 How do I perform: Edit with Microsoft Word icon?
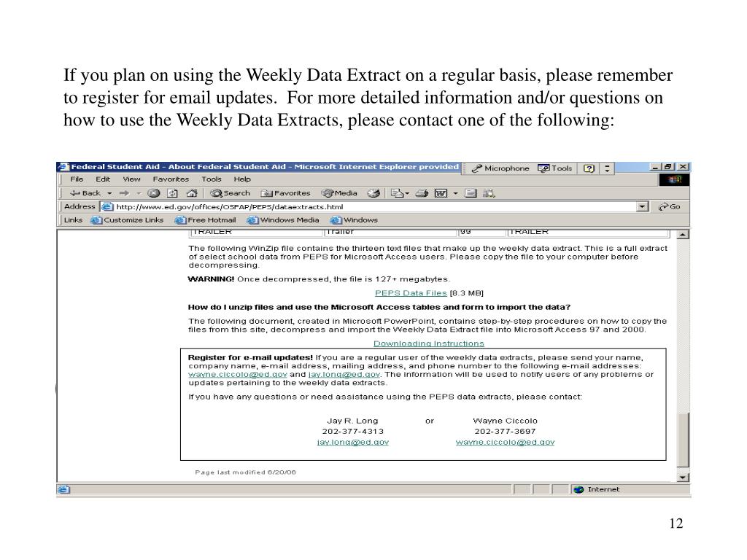(441, 193)
